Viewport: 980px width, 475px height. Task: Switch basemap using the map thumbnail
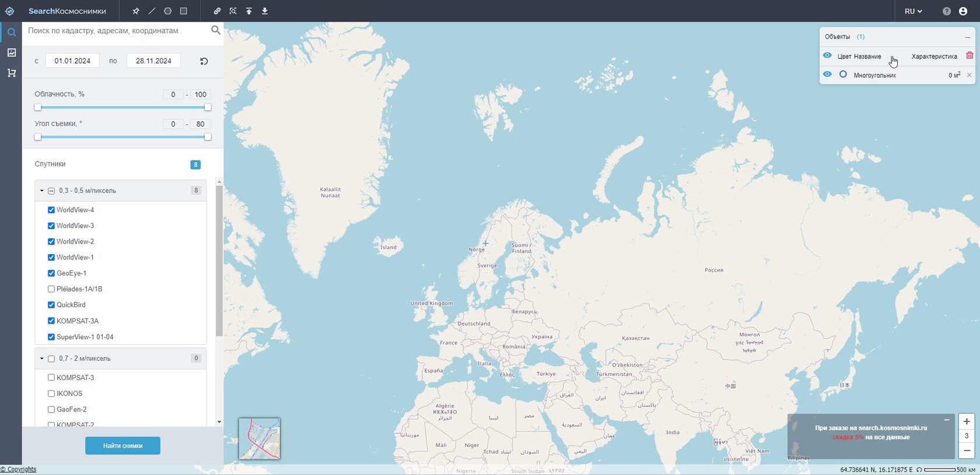[260, 438]
